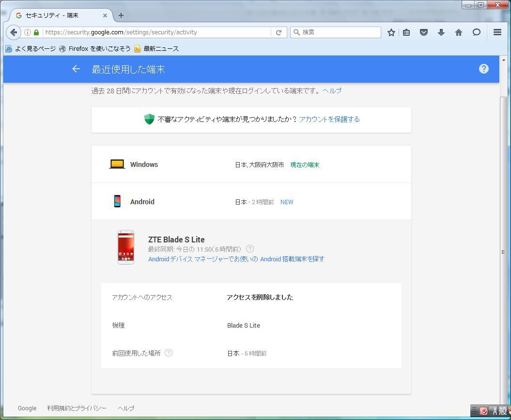Click the Firefox bookmark star icon
The height and width of the screenshot is (420, 511).
click(x=391, y=32)
